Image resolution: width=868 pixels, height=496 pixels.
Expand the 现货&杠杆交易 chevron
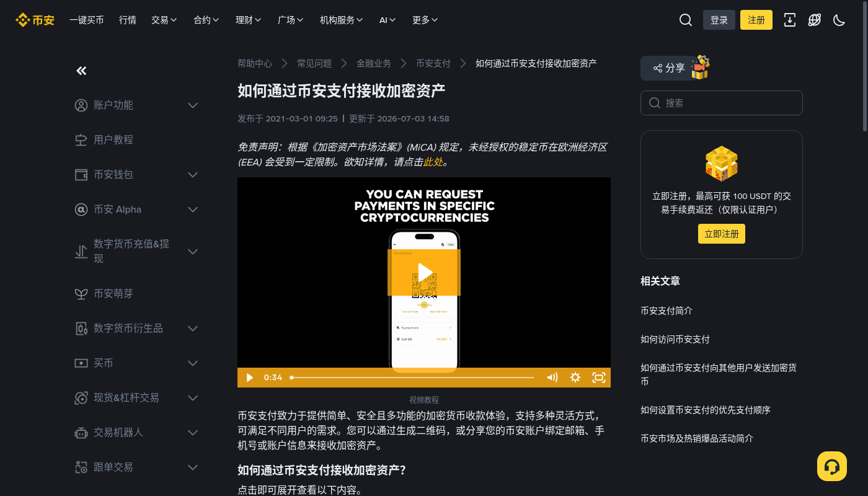(x=193, y=398)
